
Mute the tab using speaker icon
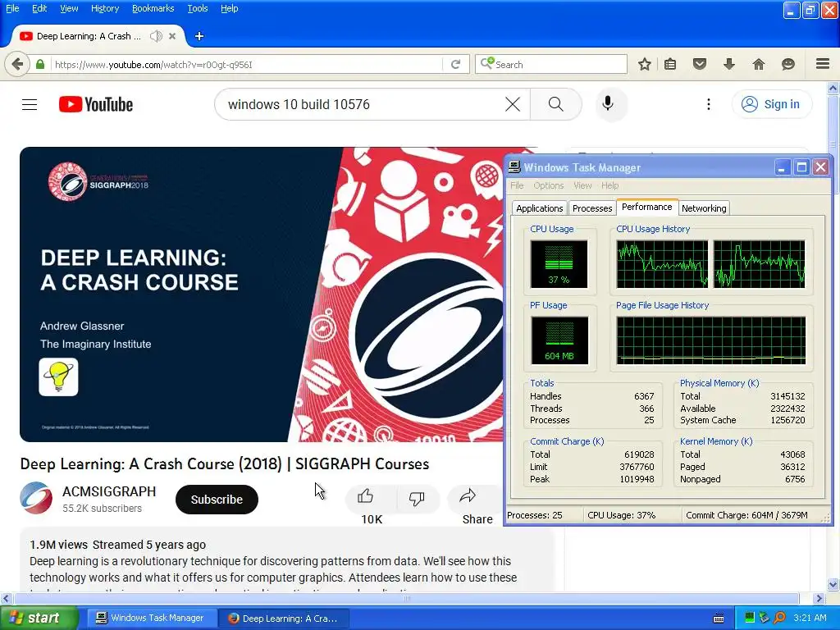tap(156, 36)
